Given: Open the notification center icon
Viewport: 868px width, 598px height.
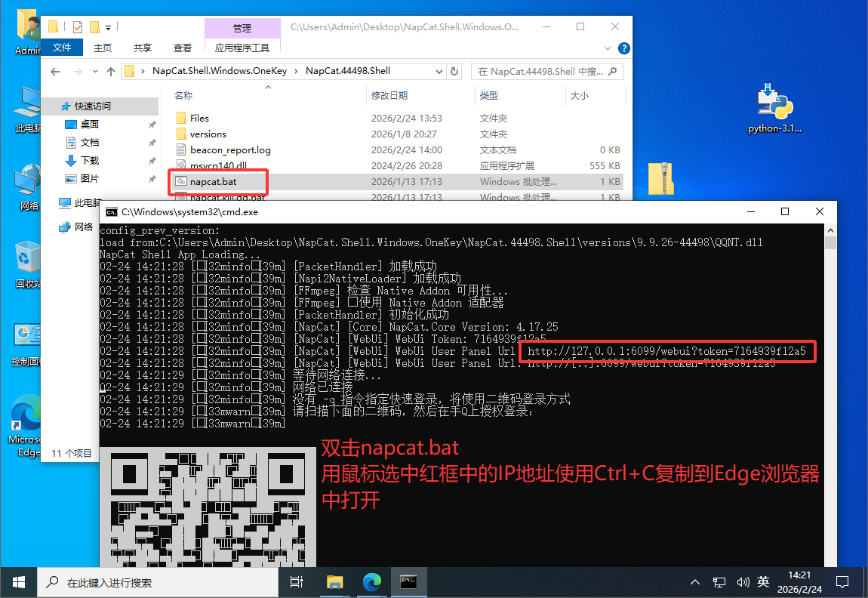Looking at the screenshot, I should click(842, 582).
